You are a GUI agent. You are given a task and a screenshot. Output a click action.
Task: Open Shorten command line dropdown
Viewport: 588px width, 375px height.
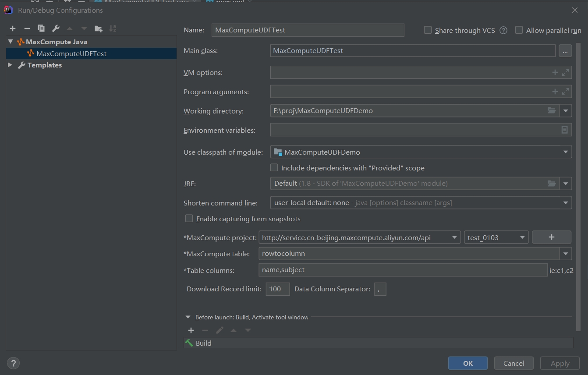[x=566, y=203]
